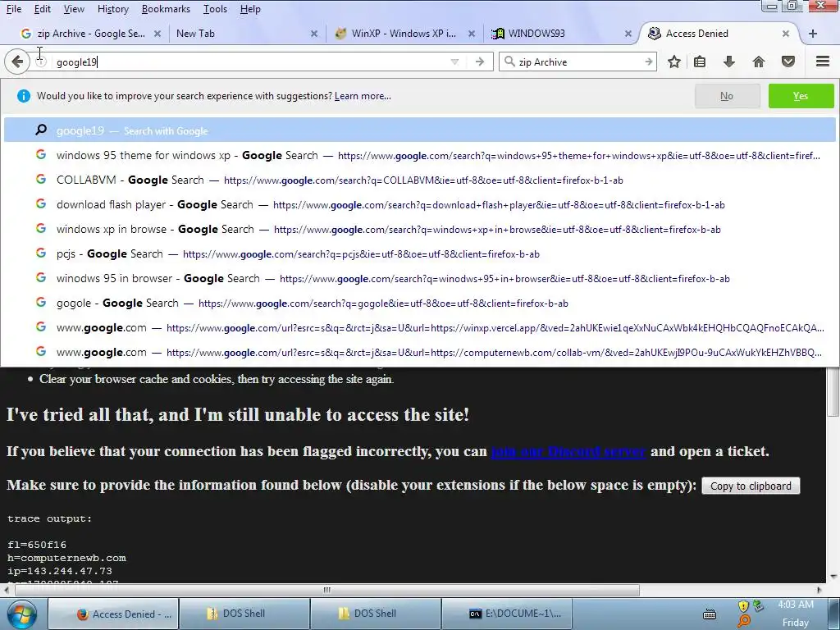Image resolution: width=840 pixels, height=630 pixels.
Task: Select the COLLABVM Google Search suggestion
Action: [419, 180]
